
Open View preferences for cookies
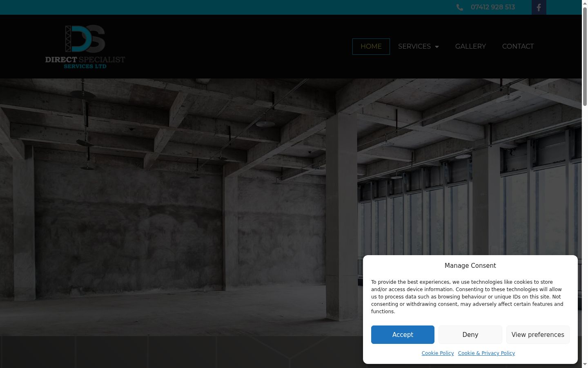(538, 334)
